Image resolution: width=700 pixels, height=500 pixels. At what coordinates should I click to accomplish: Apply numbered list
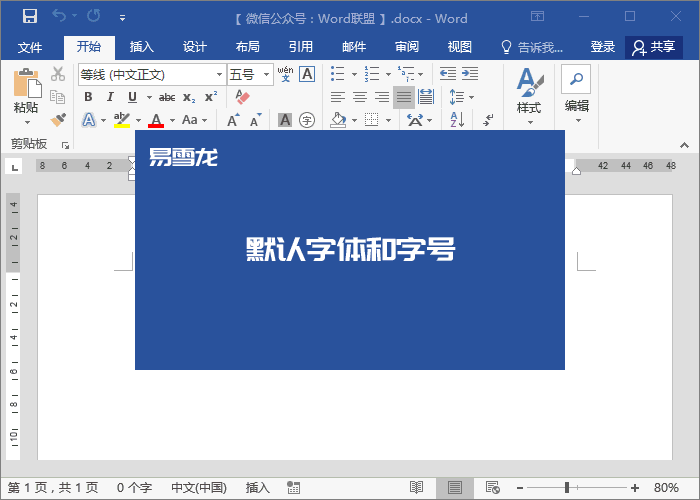[x=371, y=74]
